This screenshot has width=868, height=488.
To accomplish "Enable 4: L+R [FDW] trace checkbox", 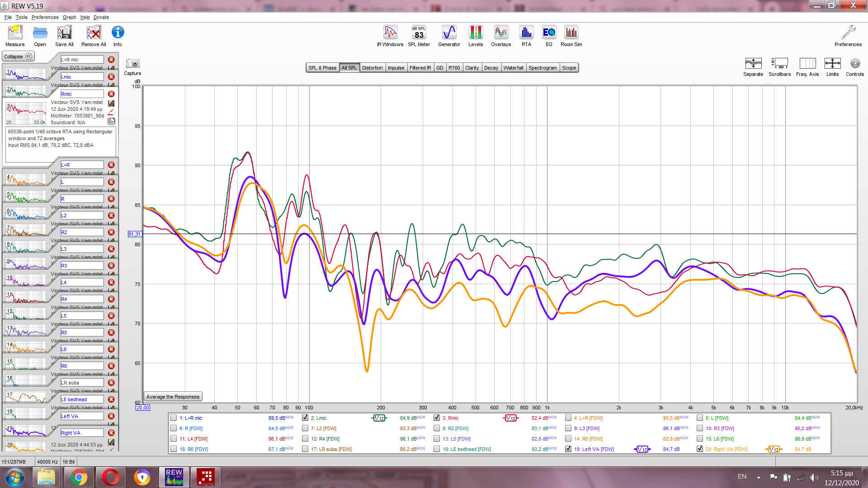I will click(x=568, y=418).
